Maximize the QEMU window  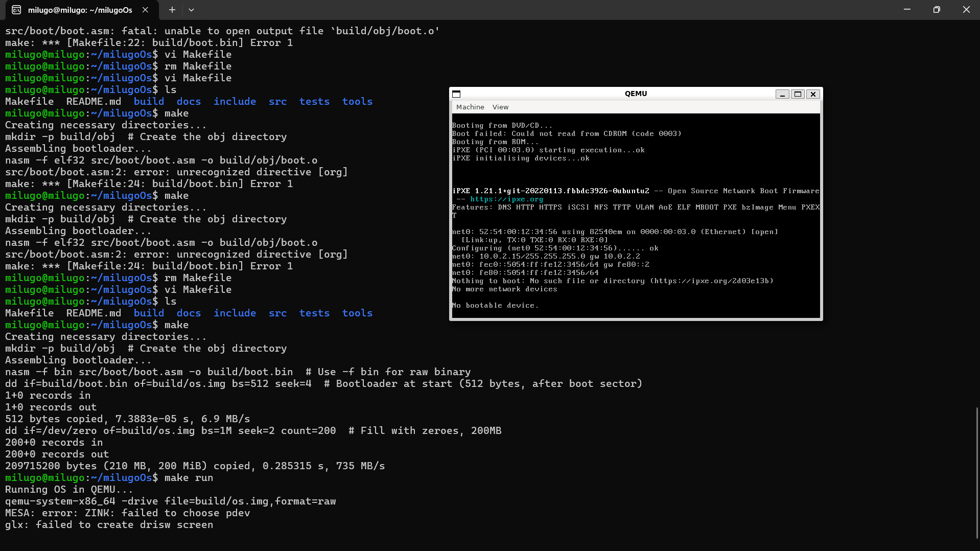tap(798, 94)
